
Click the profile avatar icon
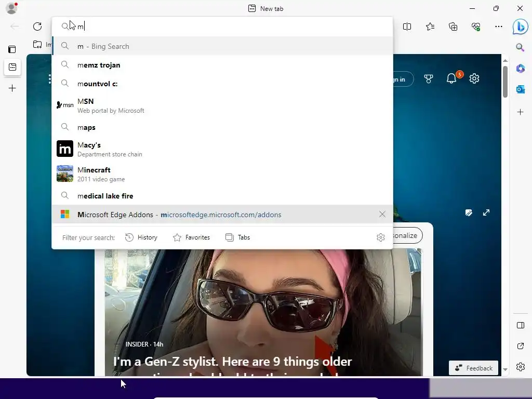[11, 8]
